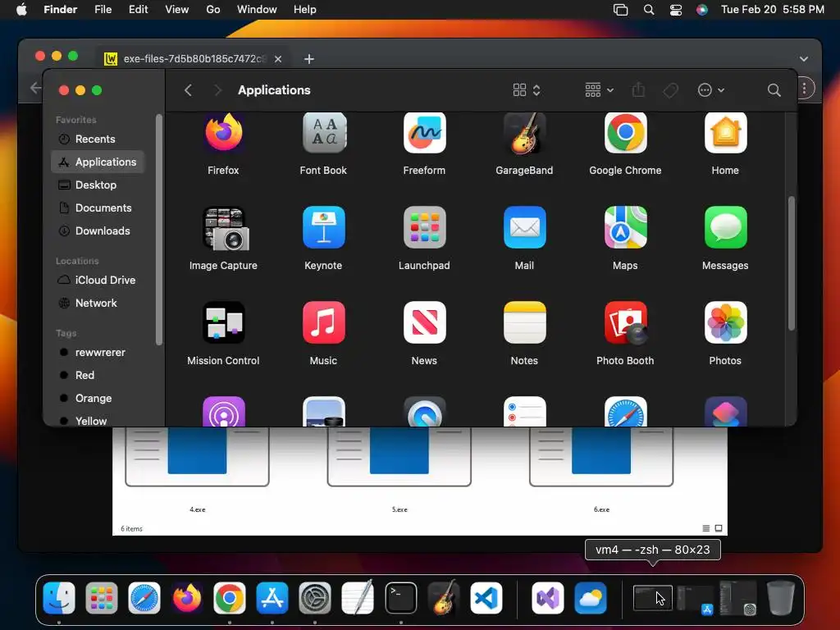Select the Red tag in sidebar
The width and height of the screenshot is (840, 630).
coord(98,376)
